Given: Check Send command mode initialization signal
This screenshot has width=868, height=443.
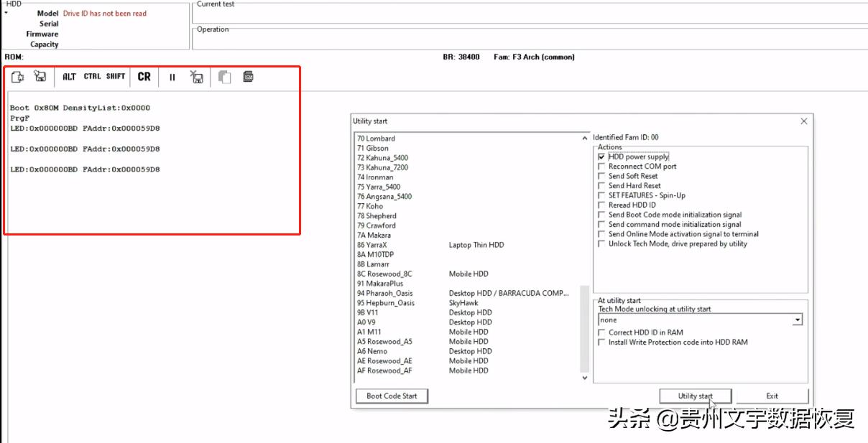Looking at the screenshot, I should point(601,225).
